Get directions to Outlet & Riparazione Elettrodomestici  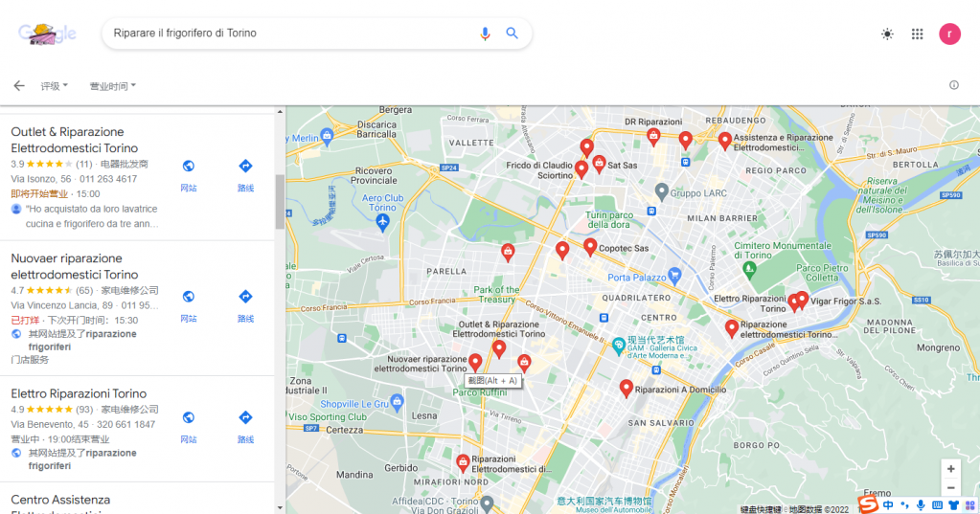pos(245,174)
